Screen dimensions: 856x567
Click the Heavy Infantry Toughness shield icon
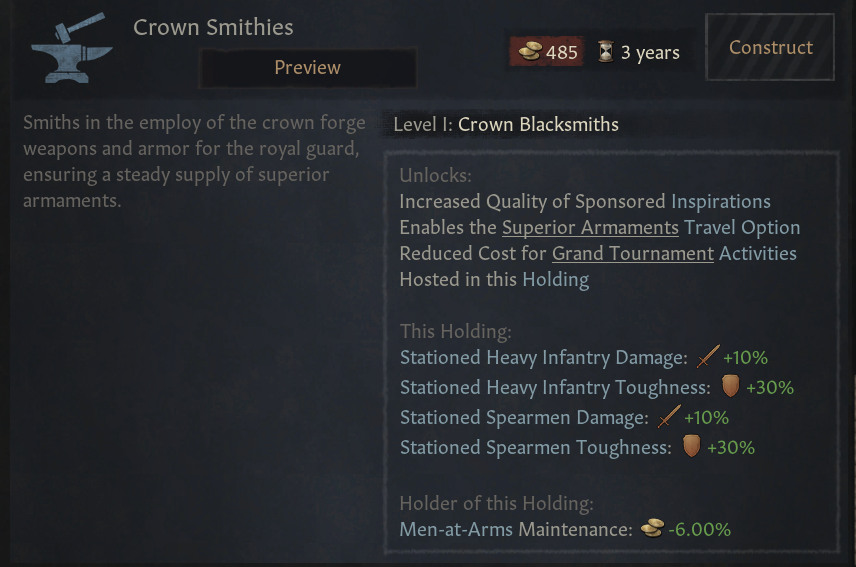tap(730, 386)
